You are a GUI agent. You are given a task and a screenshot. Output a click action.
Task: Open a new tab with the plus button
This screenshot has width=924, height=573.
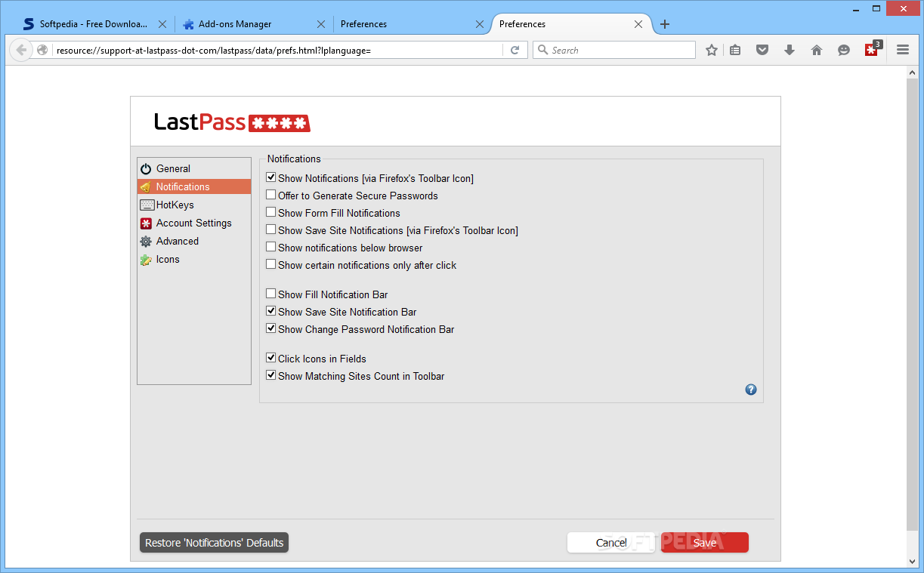pyautogui.click(x=665, y=24)
